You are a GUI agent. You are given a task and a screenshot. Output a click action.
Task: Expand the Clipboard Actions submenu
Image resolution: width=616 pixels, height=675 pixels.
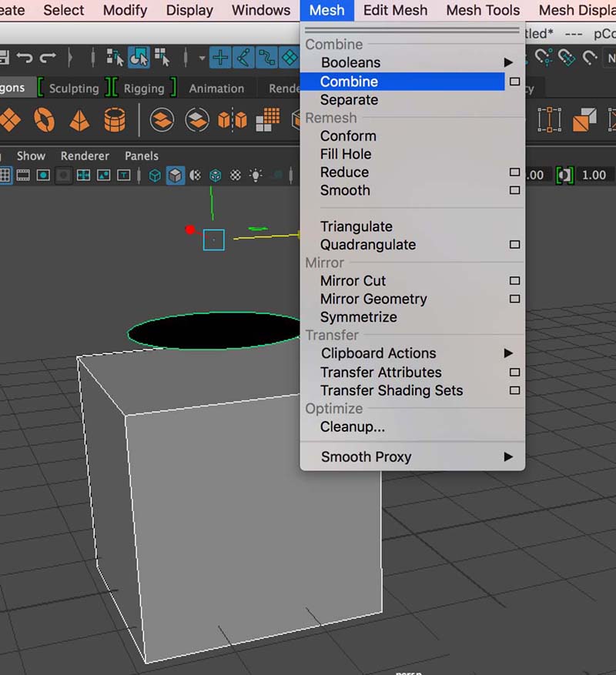(x=412, y=353)
